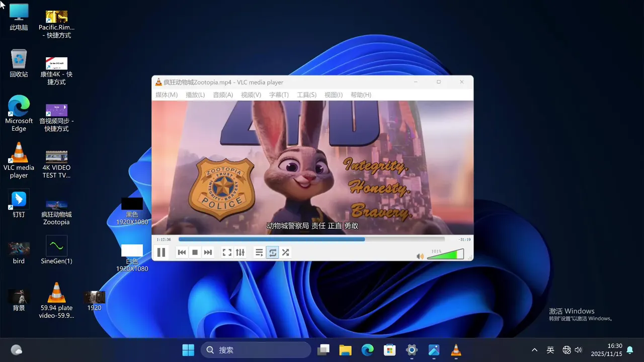Select 钉钉 desktop icon
This screenshot has height=362, width=644.
[x=19, y=204]
